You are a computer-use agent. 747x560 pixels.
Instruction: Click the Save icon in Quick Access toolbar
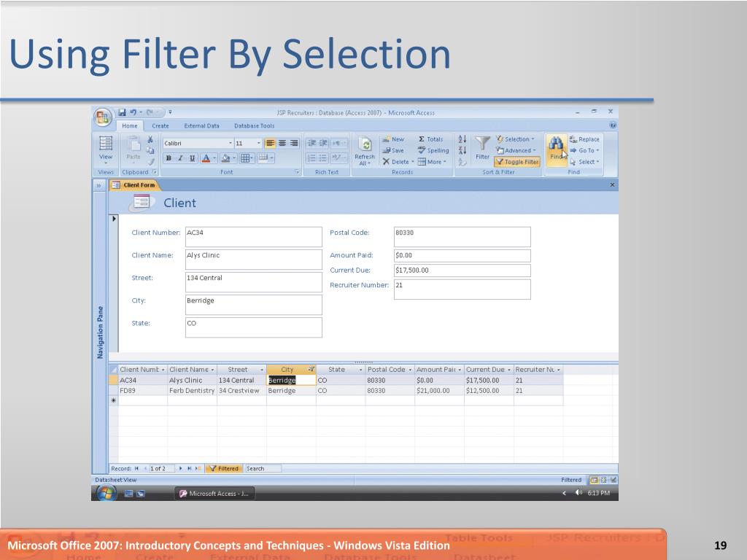122,112
